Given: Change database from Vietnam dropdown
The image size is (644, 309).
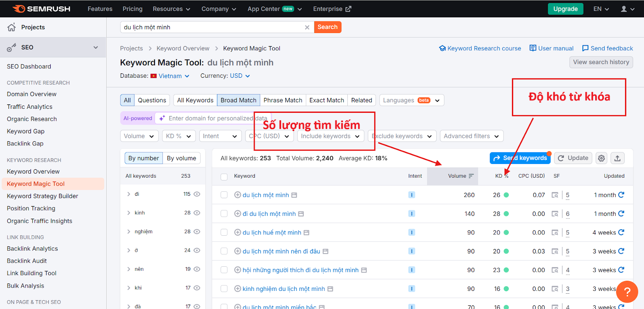Looking at the screenshot, I should pyautogui.click(x=170, y=76).
